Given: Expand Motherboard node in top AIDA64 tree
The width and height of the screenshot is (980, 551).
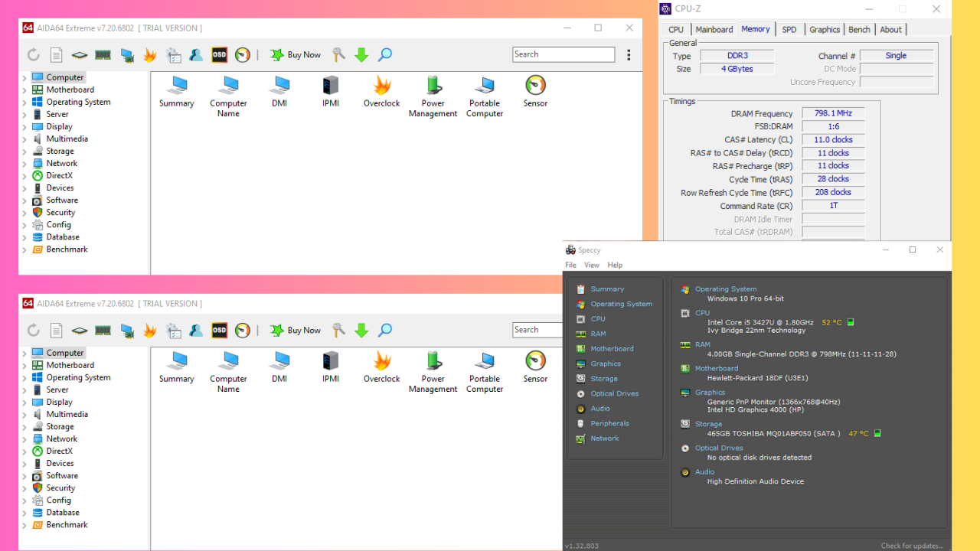Looking at the screenshot, I should pyautogui.click(x=24, y=90).
